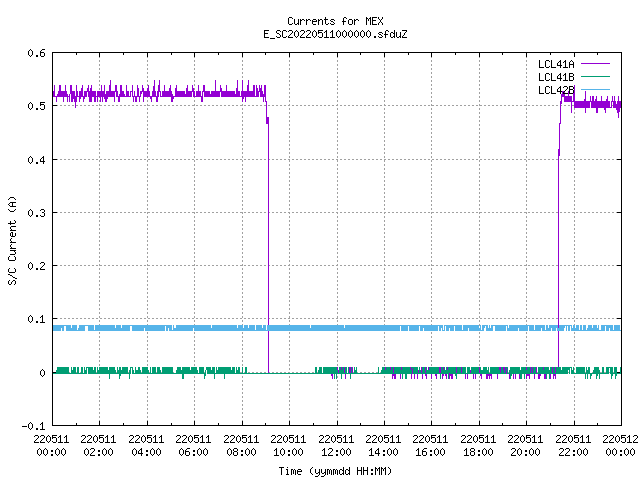The height and width of the screenshot is (480, 640).
Task: Click the 0.5 y-axis tick value
Action: click(x=36, y=106)
